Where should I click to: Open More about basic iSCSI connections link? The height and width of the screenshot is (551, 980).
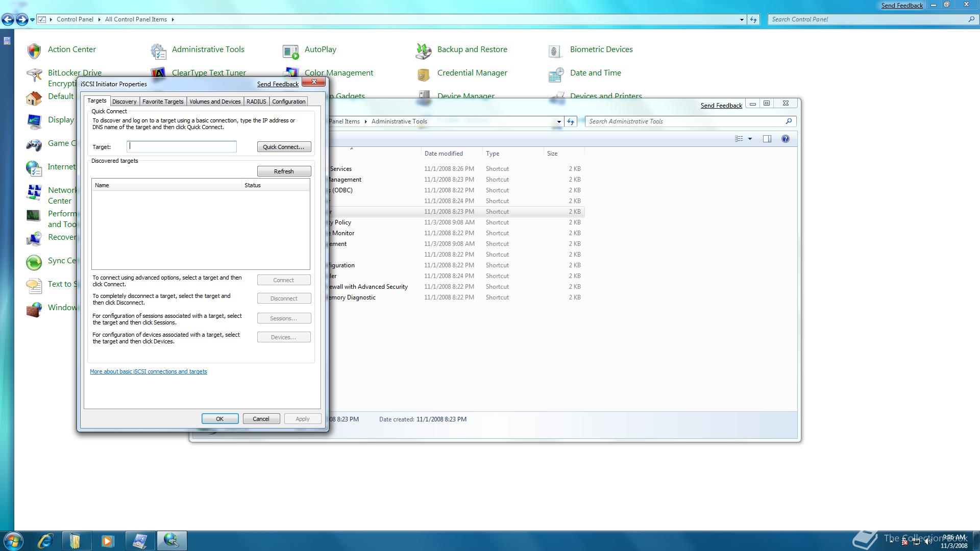[149, 371]
